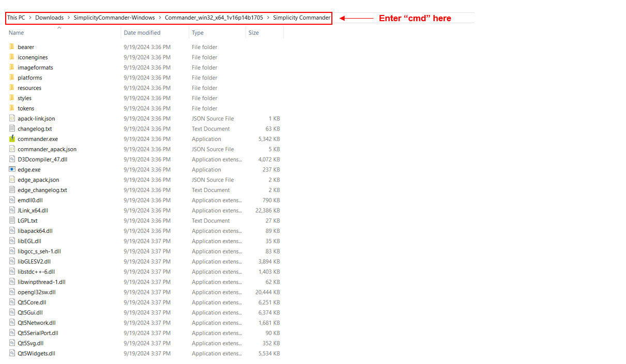Open the dropdown arrow after This PC
The height and width of the screenshot is (364, 626).
(29, 17)
